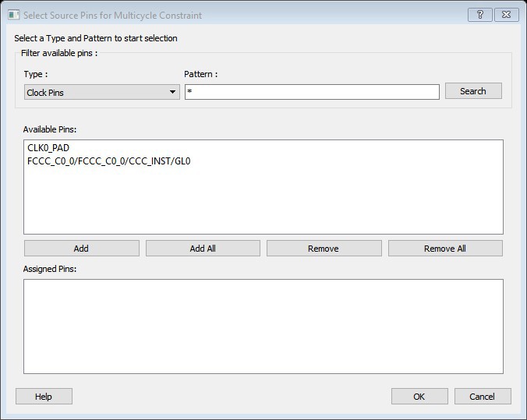Click the Remove button
Screen dimensions: 527x420
tap(324, 249)
